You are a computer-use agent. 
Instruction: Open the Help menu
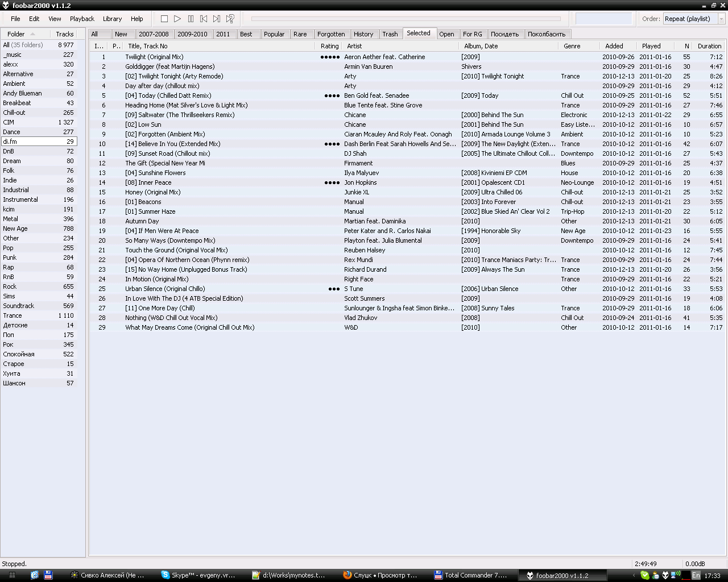[x=136, y=19]
